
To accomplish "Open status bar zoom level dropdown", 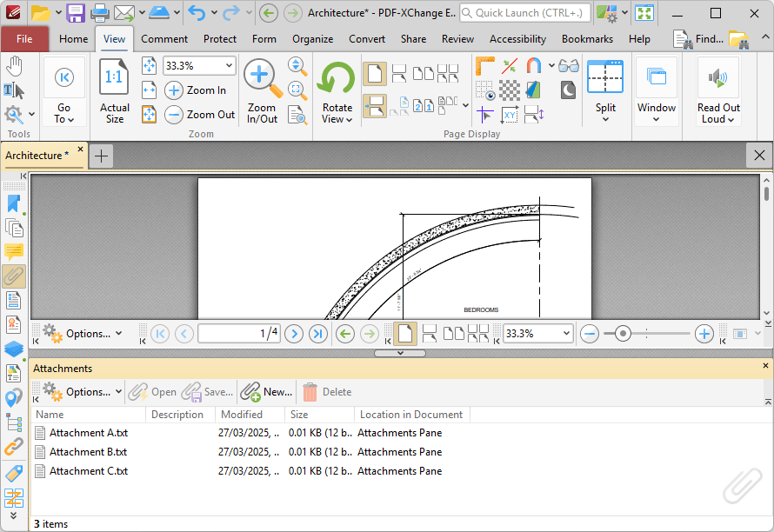I will 566,334.
